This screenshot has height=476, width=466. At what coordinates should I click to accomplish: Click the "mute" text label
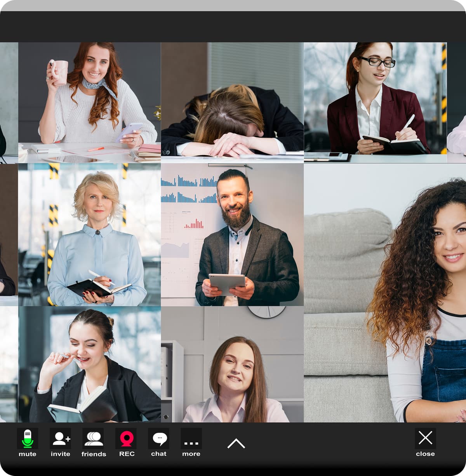[x=27, y=454]
